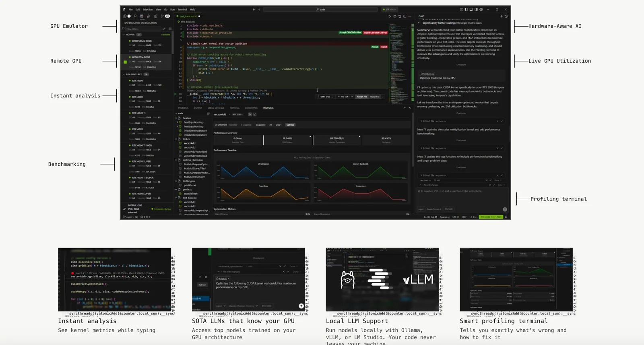644x345 pixels.
Task: Collapse the HOPPER GPU group
Action: pyautogui.click(x=124, y=35)
